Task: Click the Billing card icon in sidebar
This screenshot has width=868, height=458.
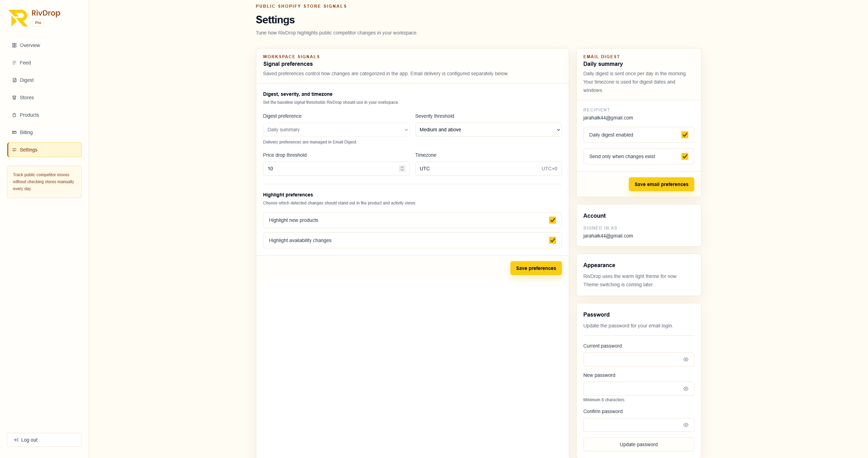Action: click(14, 132)
